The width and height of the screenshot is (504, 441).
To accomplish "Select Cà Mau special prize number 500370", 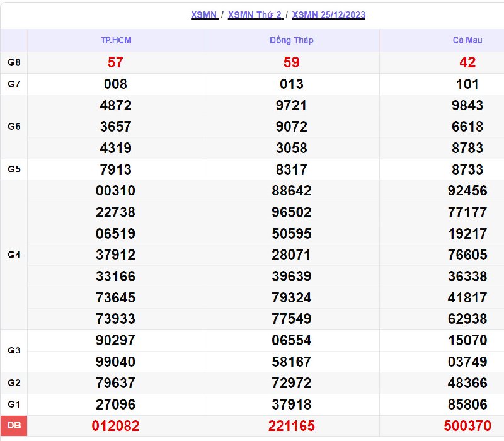I will click(x=467, y=427).
